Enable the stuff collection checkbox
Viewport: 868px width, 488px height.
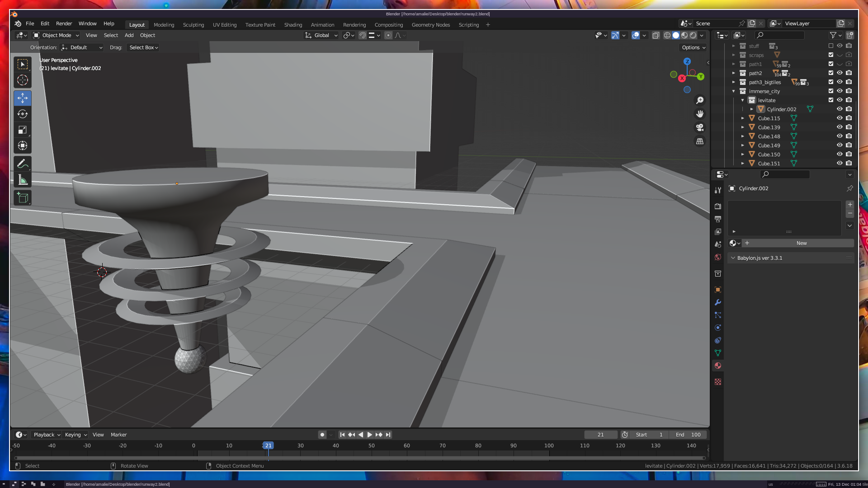831,46
